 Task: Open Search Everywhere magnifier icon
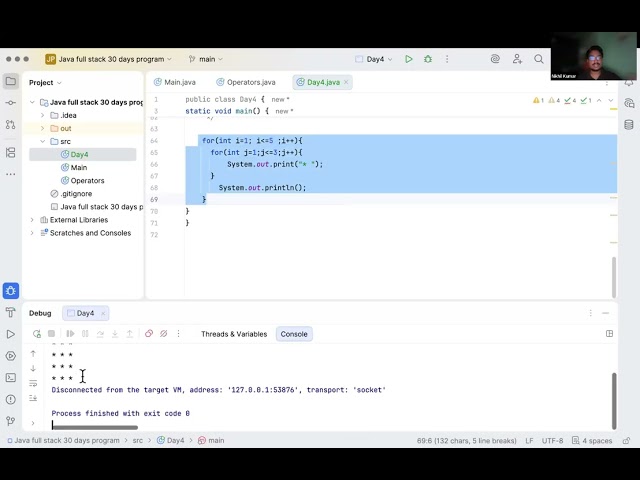coord(539,59)
